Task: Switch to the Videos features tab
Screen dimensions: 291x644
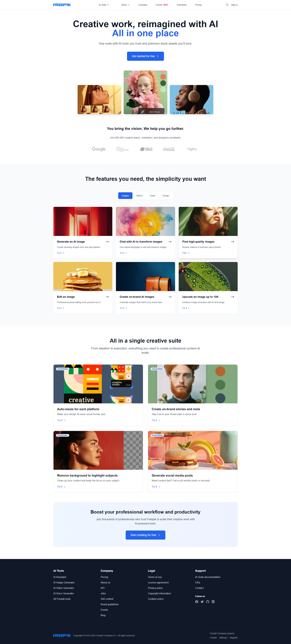Action: tap(139, 196)
